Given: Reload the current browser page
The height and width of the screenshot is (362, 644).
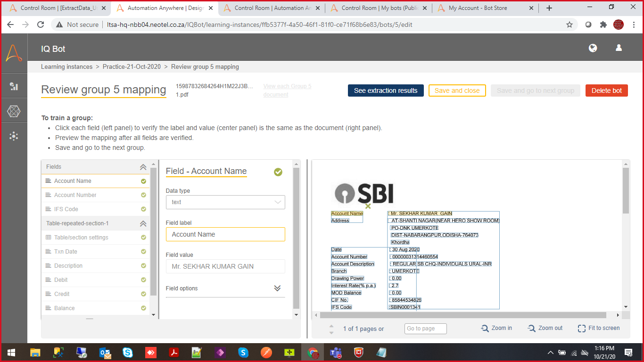Looking at the screenshot, I should coord(41,25).
